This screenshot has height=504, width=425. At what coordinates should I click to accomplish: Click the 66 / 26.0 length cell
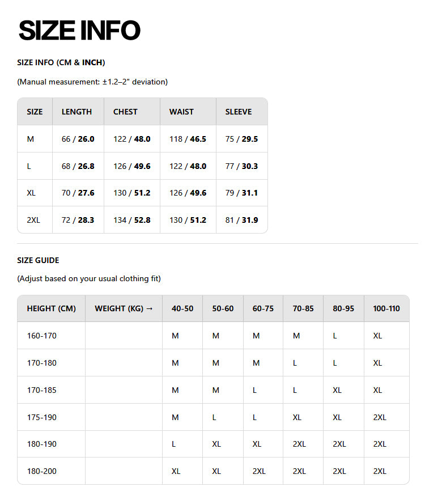pyautogui.click(x=78, y=139)
